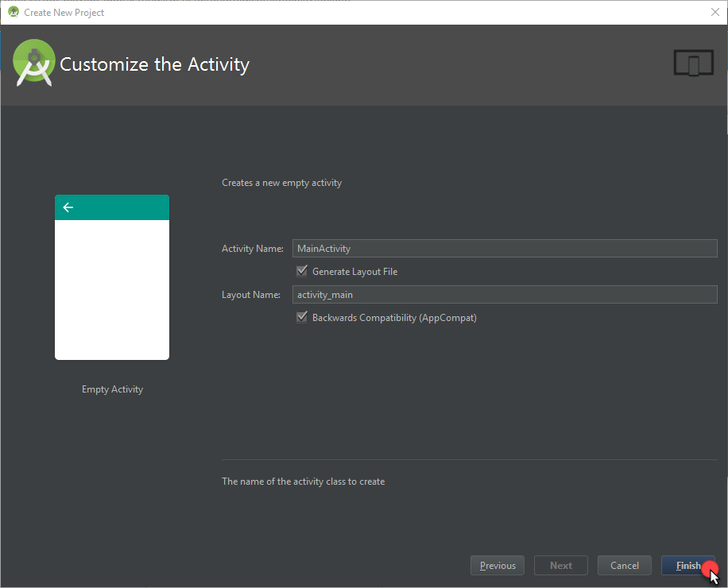Image resolution: width=728 pixels, height=588 pixels.
Task: Focus the Activity Name input field
Action: pos(505,248)
